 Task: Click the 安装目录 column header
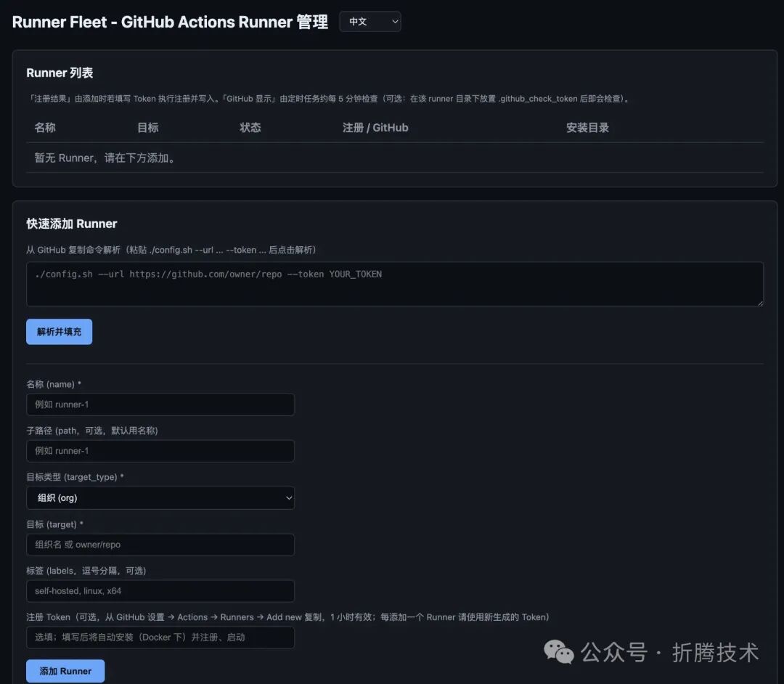point(587,127)
